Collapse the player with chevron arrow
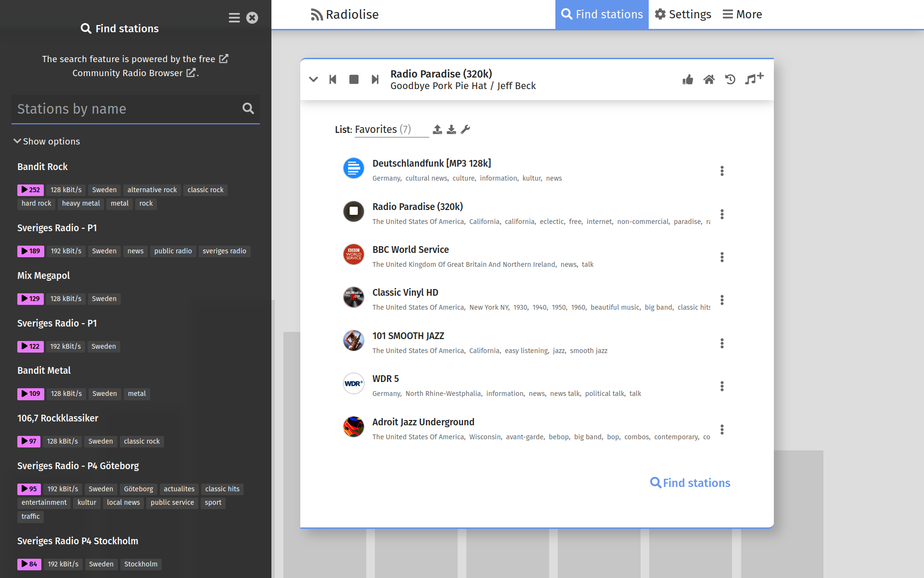 click(313, 79)
